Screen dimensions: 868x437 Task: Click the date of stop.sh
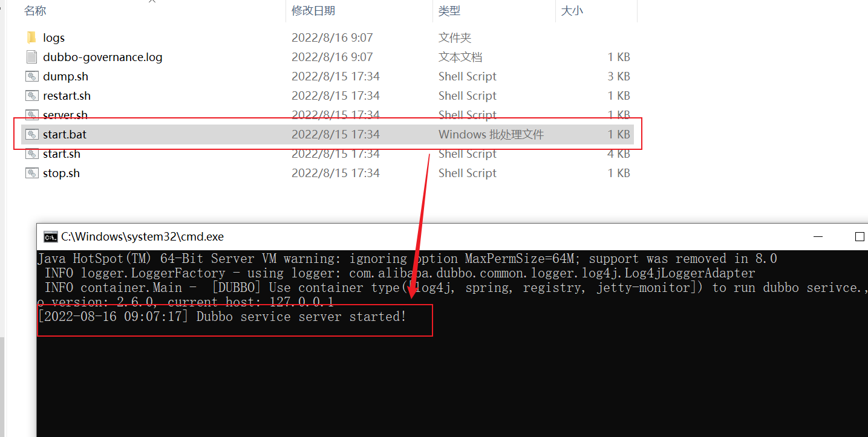(x=336, y=173)
